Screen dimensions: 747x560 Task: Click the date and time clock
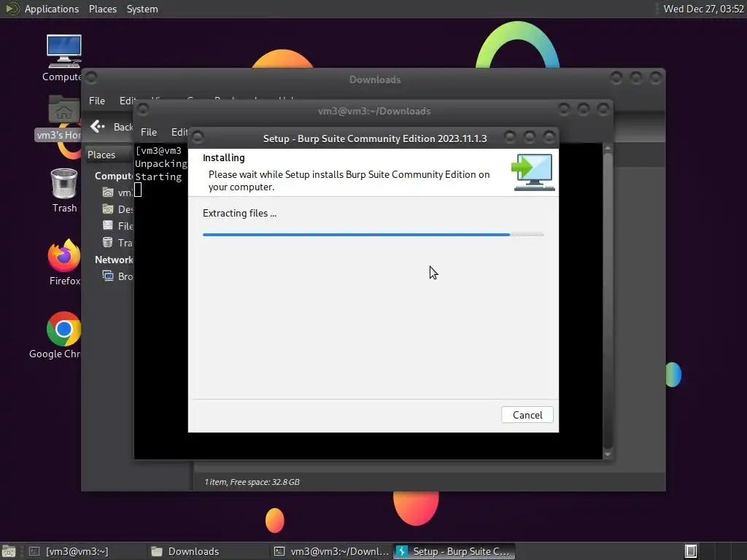pyautogui.click(x=703, y=9)
